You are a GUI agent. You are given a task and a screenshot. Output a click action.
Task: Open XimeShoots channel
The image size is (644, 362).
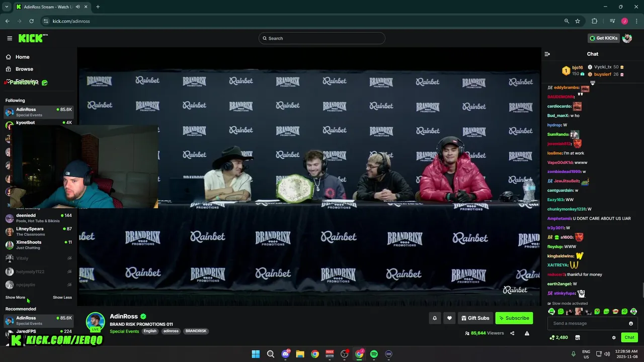(39, 245)
